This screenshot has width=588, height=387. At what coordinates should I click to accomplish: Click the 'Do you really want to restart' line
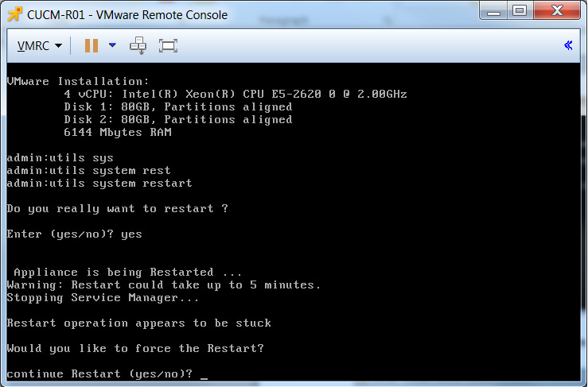[x=117, y=209]
